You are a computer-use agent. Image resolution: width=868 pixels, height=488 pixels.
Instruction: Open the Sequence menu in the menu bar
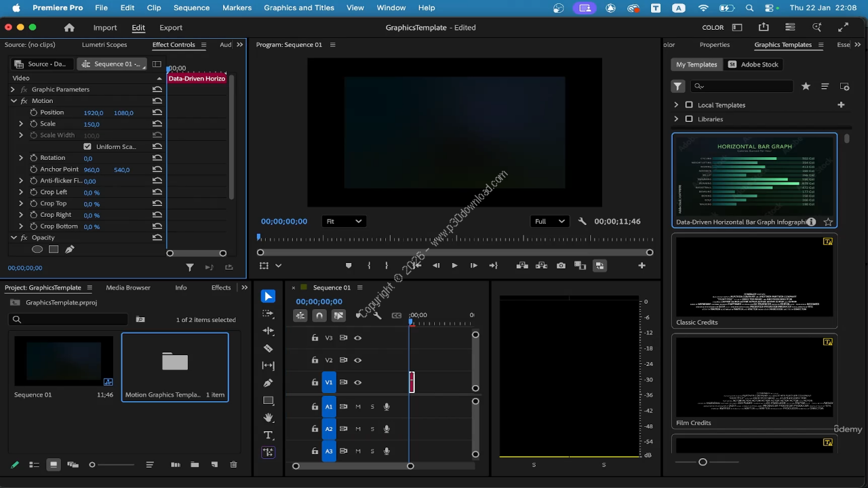click(x=191, y=7)
